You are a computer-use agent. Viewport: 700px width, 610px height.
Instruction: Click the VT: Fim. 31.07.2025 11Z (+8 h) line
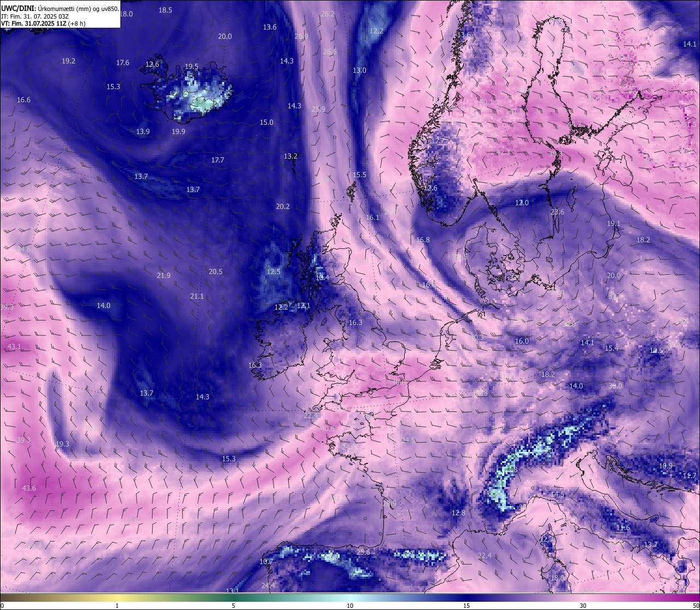click(x=43, y=24)
